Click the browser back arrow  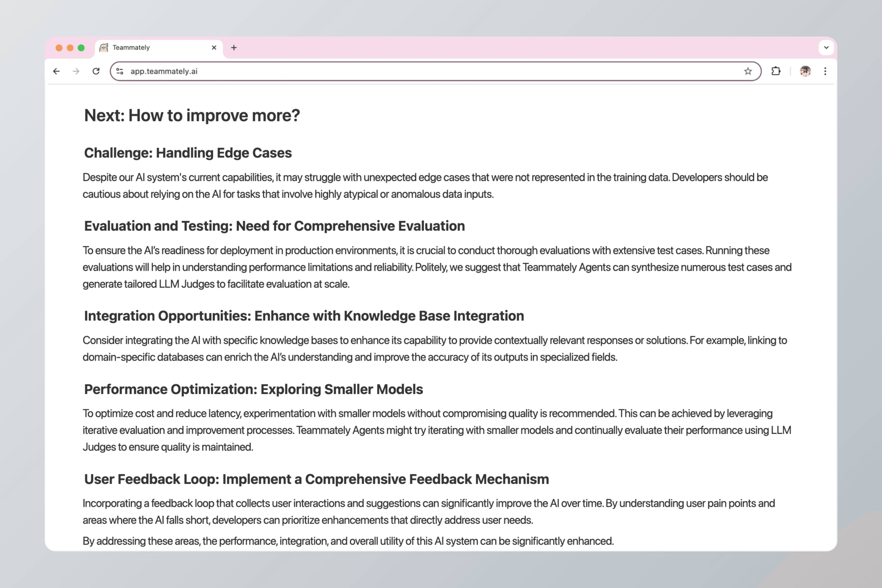tap(56, 71)
